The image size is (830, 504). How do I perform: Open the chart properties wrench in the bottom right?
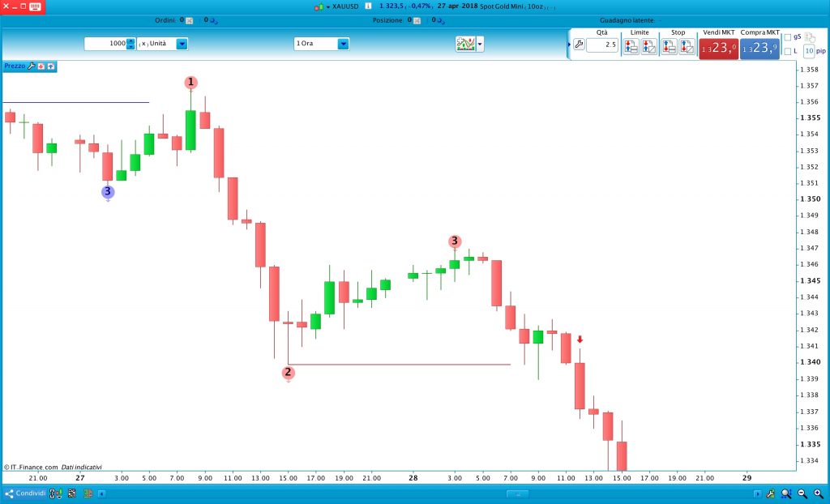tap(772, 493)
